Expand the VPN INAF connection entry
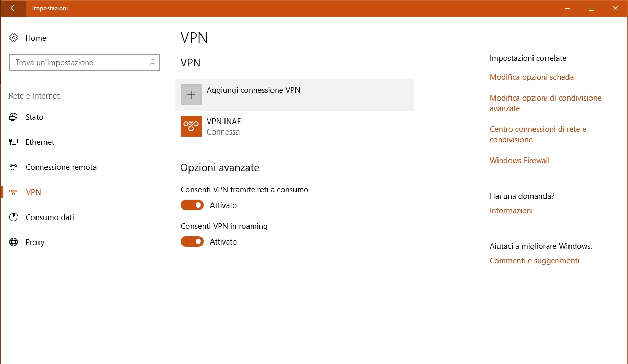This screenshot has height=364, width=628. [x=261, y=126]
